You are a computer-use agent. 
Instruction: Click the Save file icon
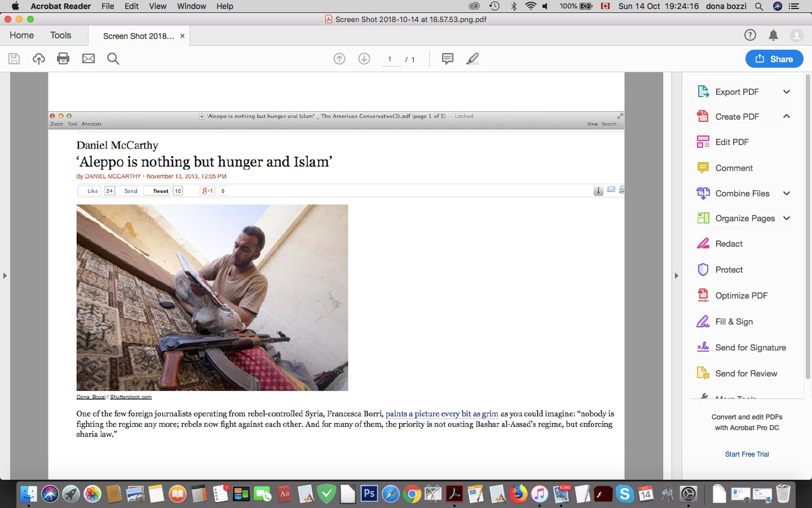(x=14, y=59)
